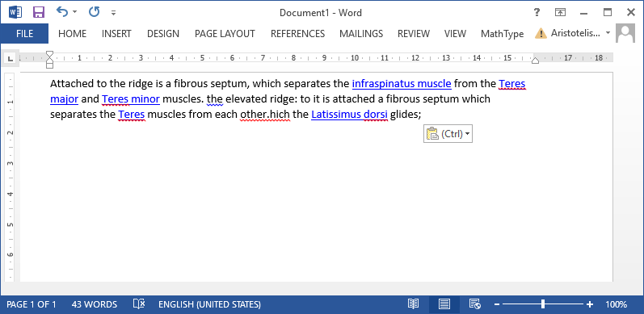Viewport: 644px width, 314px height.
Task: Click the account warning triangle icon
Action: click(541, 33)
